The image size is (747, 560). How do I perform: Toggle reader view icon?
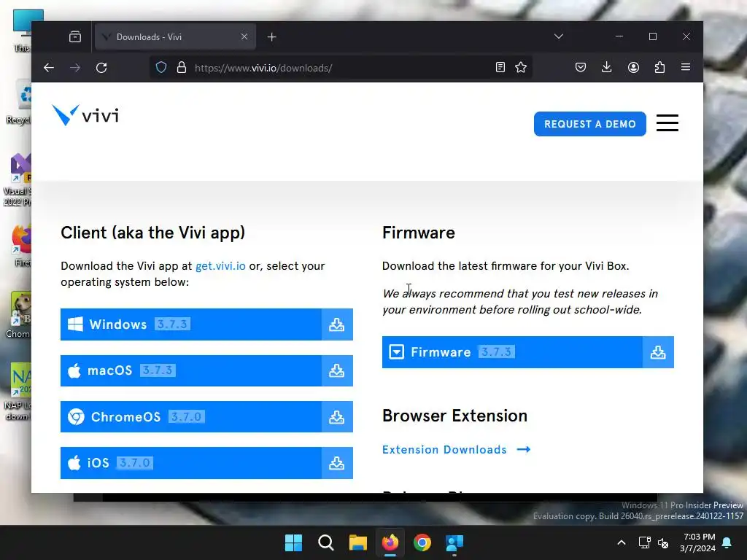tap(500, 68)
